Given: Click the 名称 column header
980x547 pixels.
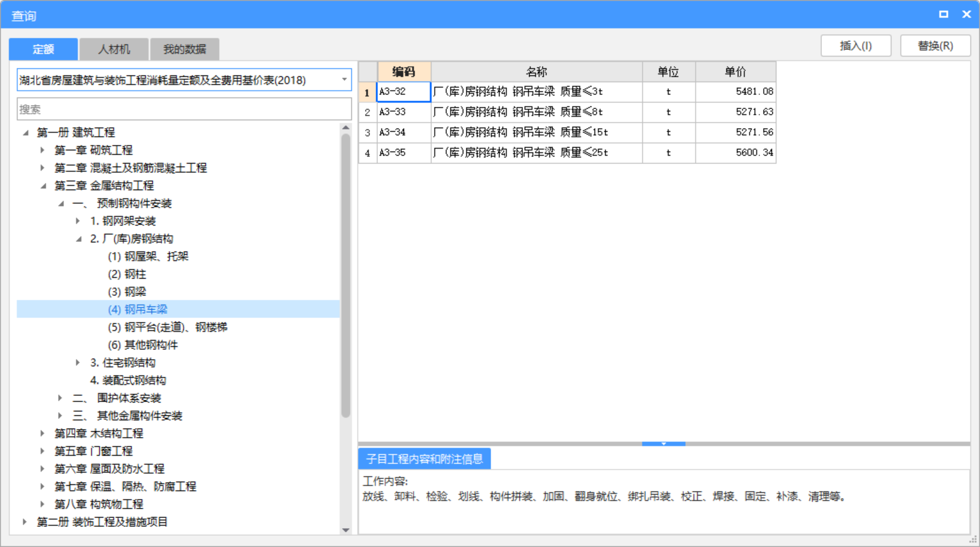Looking at the screenshot, I should [537, 72].
